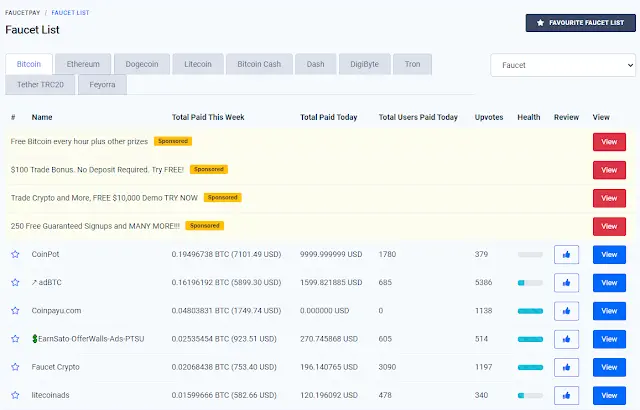Screen dimensions: 640x410
Task: Switch to Litecoin faucets
Action: (x=198, y=64)
